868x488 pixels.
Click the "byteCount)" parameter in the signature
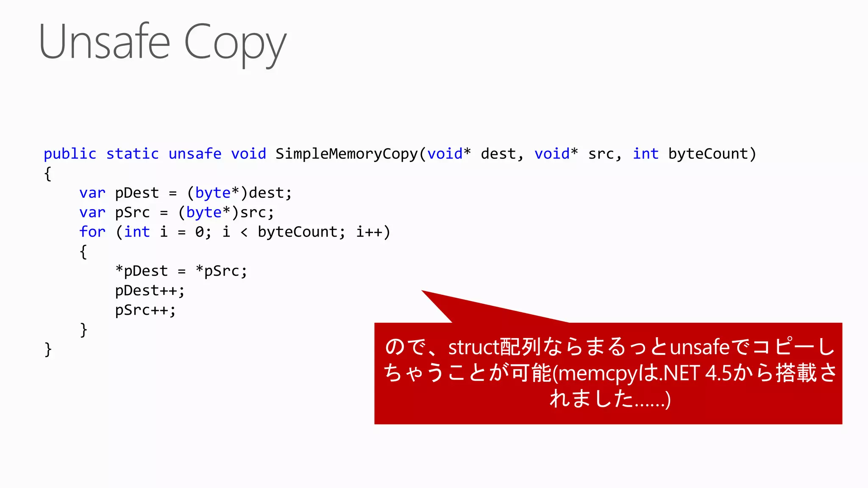712,154
